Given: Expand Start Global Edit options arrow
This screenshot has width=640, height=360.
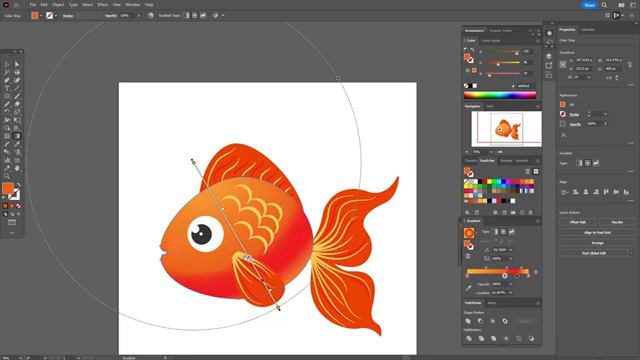Looking at the screenshot, I should click(x=631, y=253).
